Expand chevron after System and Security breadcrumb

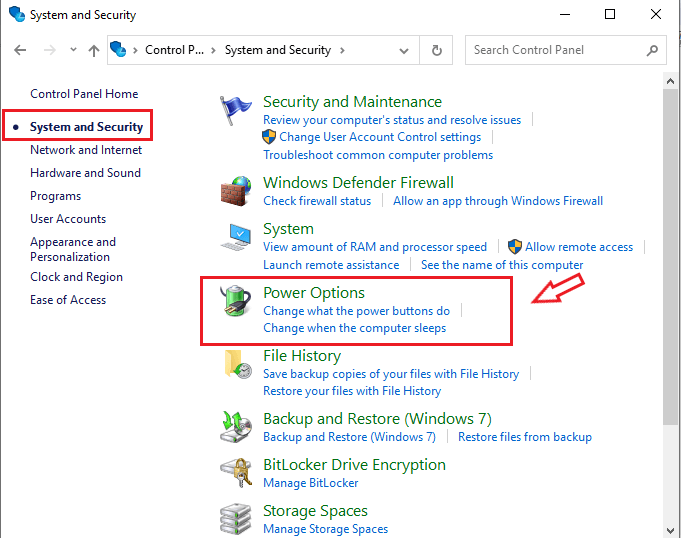coord(342,50)
